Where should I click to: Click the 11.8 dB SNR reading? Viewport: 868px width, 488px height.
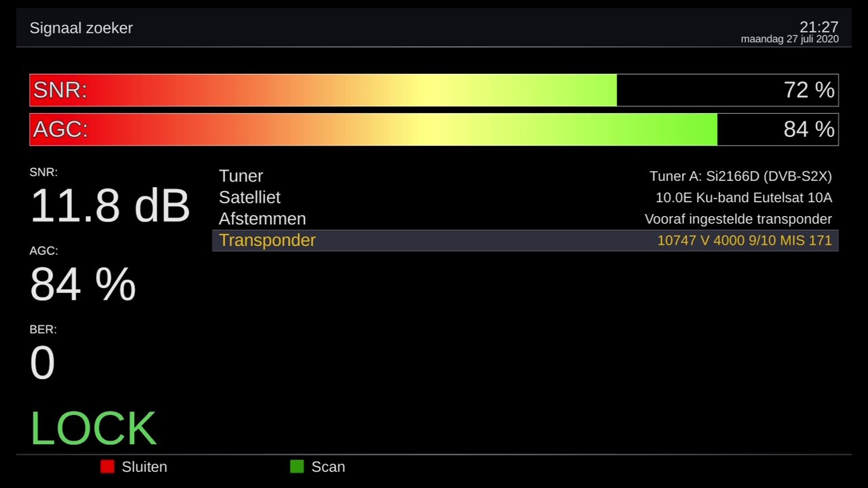coord(110,205)
